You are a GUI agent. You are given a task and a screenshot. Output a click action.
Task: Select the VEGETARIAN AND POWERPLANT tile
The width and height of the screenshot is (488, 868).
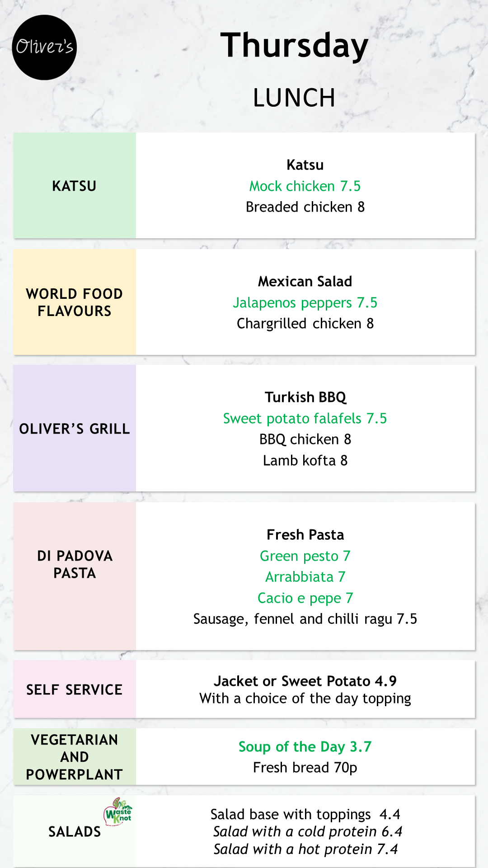(75, 756)
